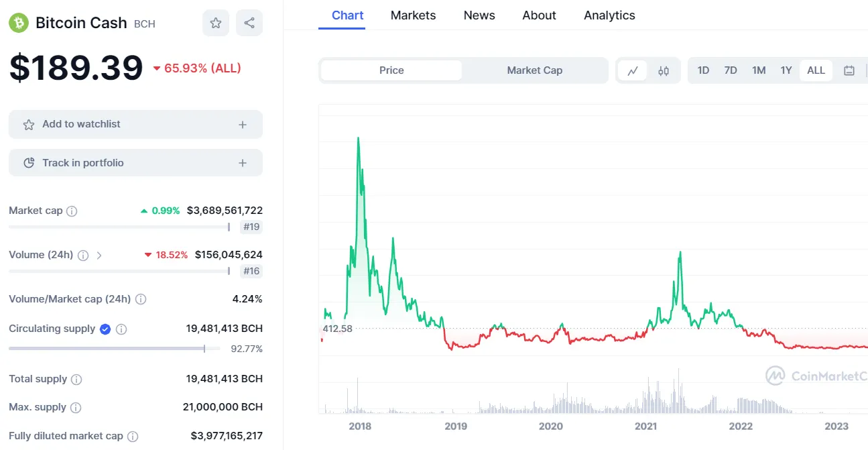The height and width of the screenshot is (450, 868).
Task: Click the Max. supply info icon
Action: (x=76, y=408)
